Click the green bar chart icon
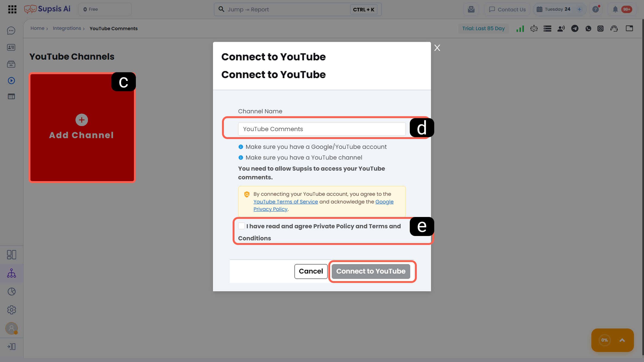644x362 pixels. pos(520,29)
